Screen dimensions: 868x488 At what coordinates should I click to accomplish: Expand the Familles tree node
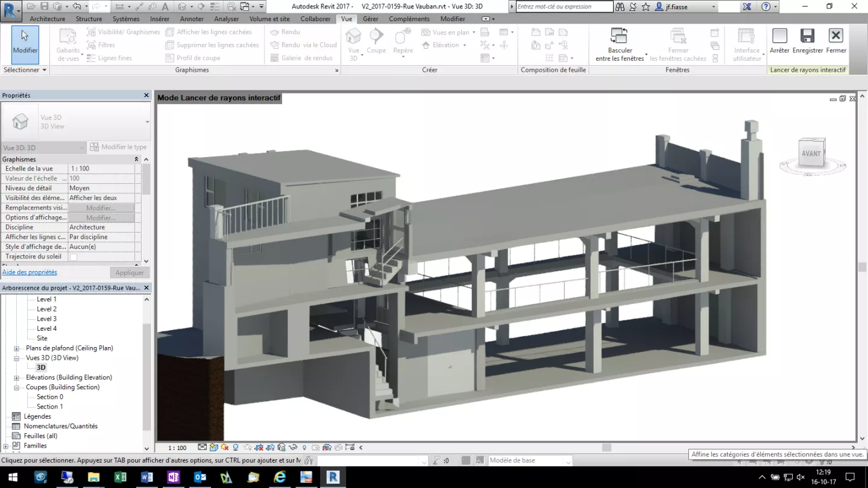6,446
